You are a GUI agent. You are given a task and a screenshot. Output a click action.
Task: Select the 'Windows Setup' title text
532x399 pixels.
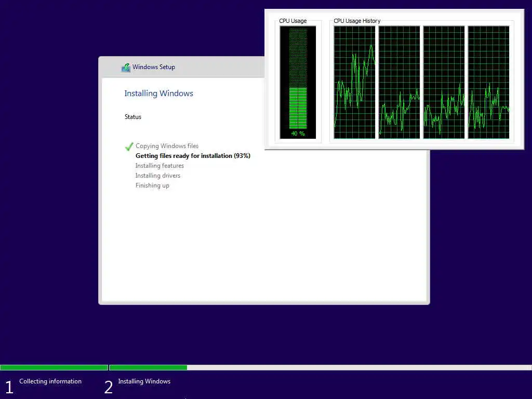154,67
